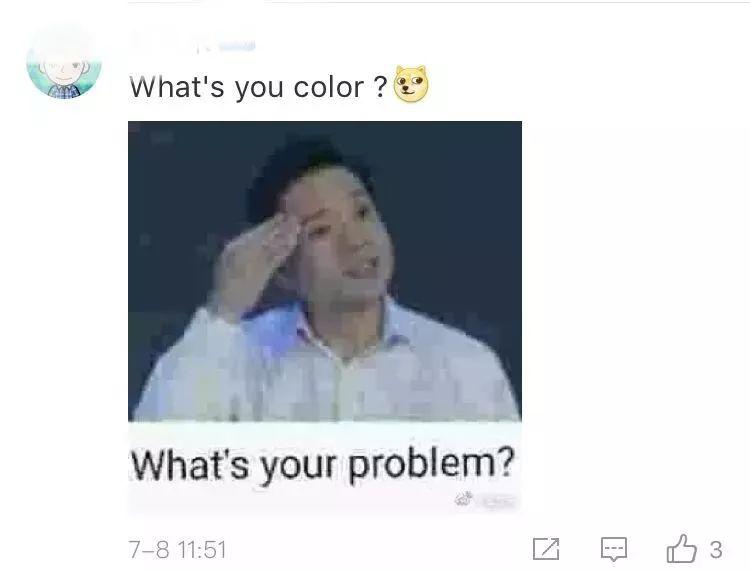Open the blurred username above the comment
Screen dimensions: 750x571
click(x=194, y=44)
